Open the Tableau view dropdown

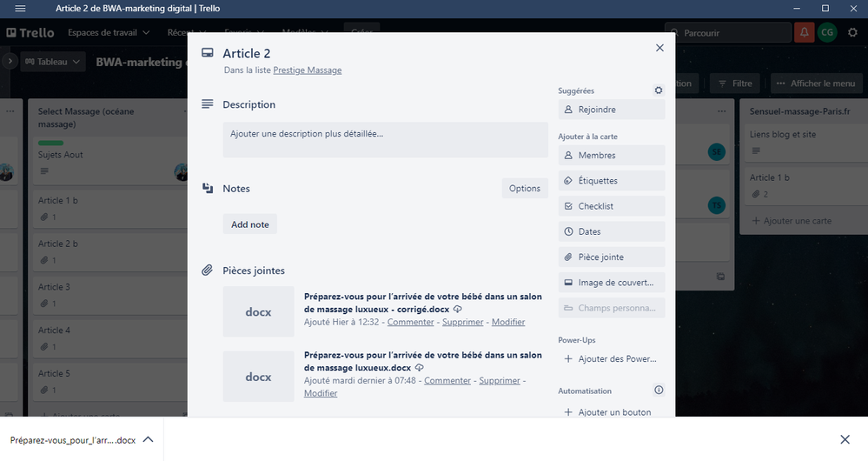coord(53,62)
